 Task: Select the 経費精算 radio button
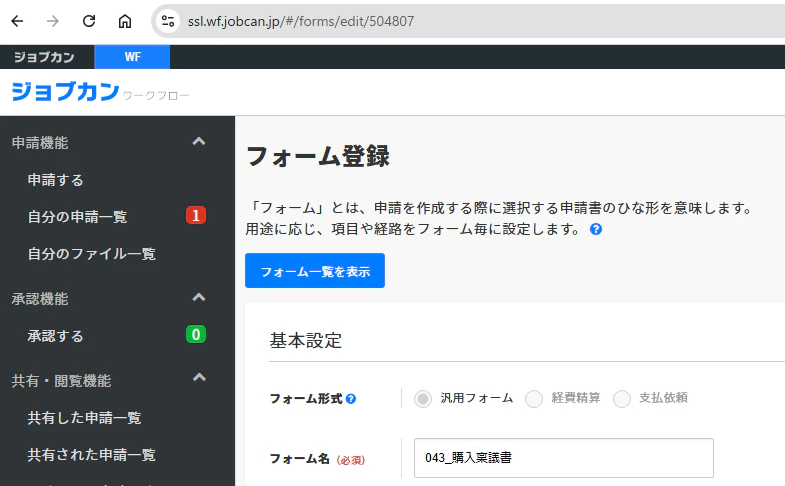[x=534, y=399]
